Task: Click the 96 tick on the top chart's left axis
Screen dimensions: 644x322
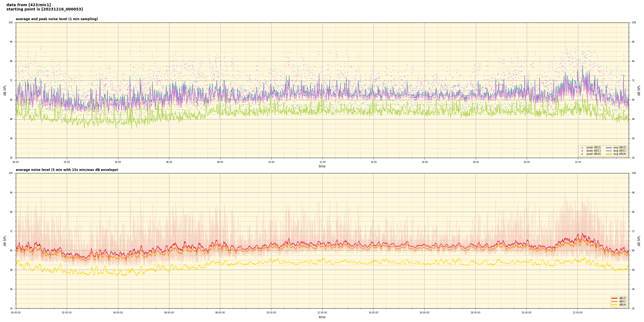Action: 11,42
